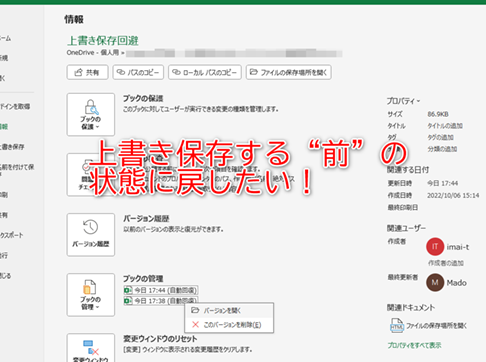
Task: Select エクスポート in the left sidebar
Action: (x=11, y=235)
